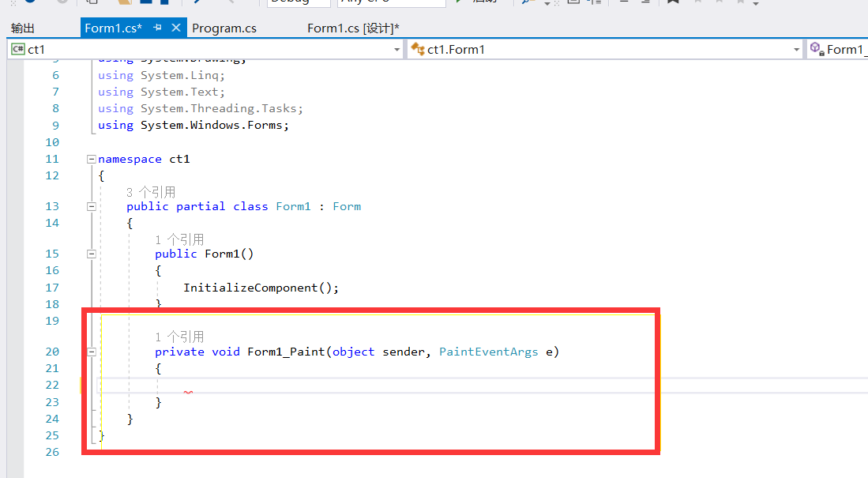Screen dimensions: 868x478
Task: Click the Save icon in the toolbar
Action: [146, 4]
